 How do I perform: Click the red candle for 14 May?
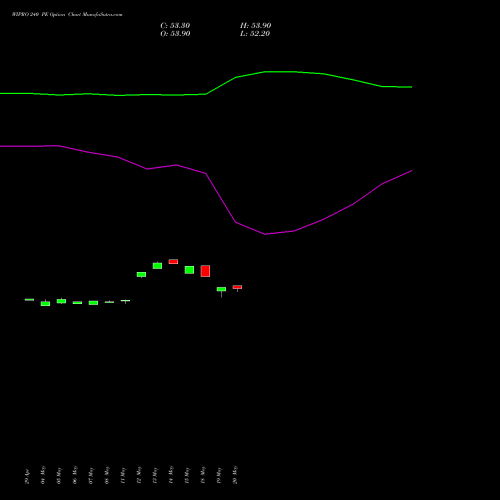click(x=173, y=262)
